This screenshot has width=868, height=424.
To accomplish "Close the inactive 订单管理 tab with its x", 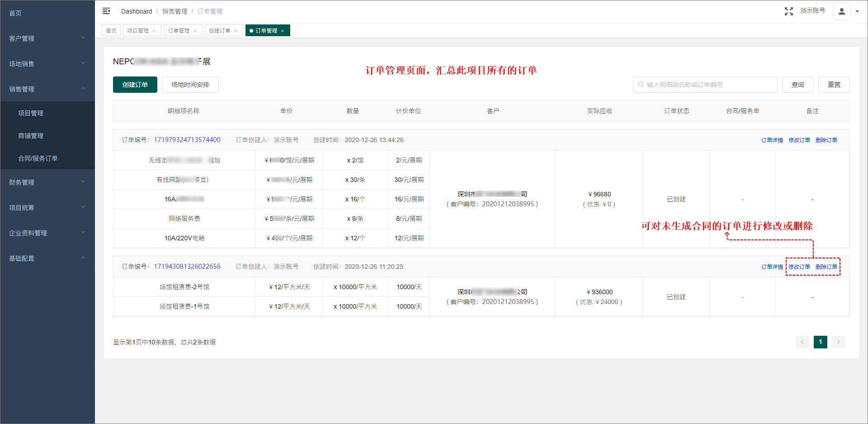I will pyautogui.click(x=195, y=31).
